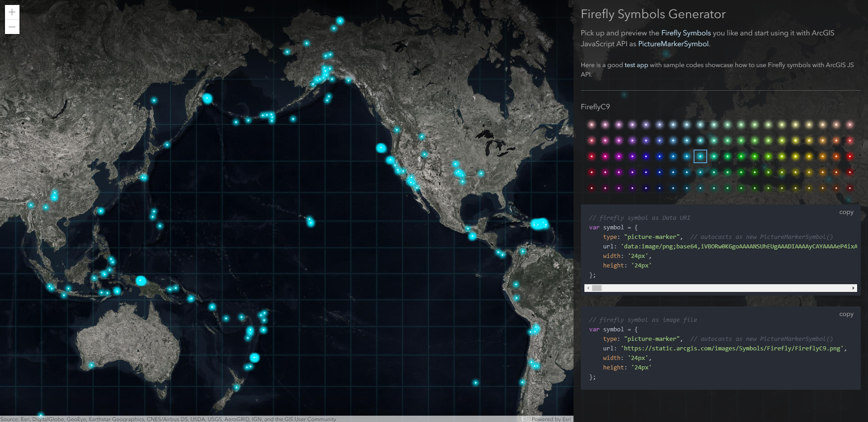
Task: Click the large cyan marker north of New Zealand
Action: pos(255,358)
